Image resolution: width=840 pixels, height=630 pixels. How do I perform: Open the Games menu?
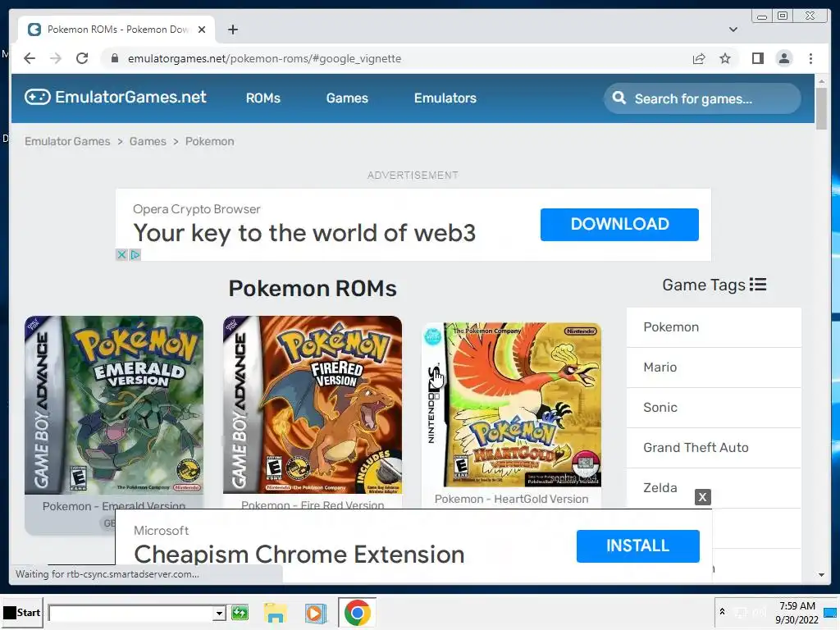[x=347, y=98]
